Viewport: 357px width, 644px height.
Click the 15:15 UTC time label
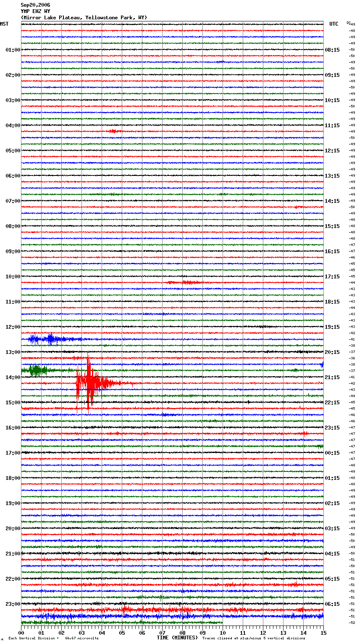pos(332,226)
